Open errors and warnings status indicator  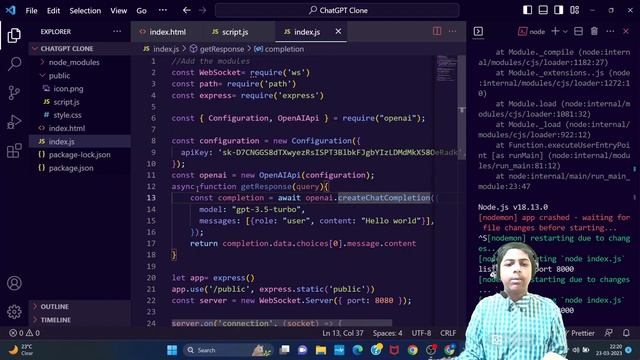pyautogui.click(x=24, y=333)
